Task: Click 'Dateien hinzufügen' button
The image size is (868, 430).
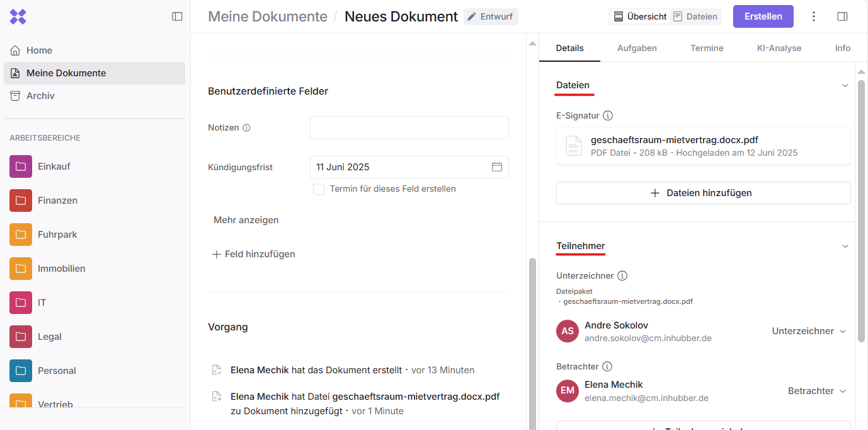Action: click(703, 193)
